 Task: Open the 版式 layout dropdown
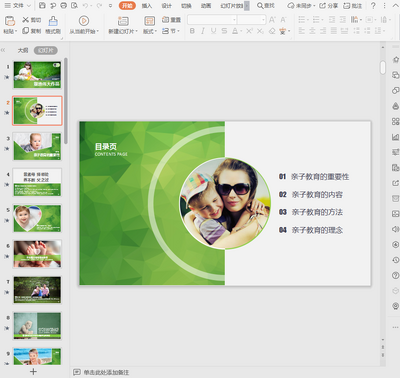pos(150,31)
